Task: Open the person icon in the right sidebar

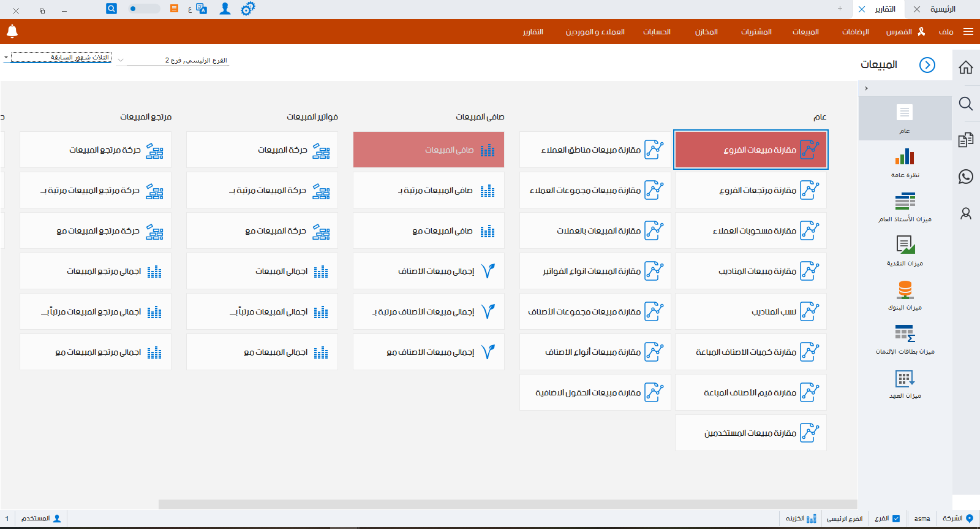Action: (966, 213)
